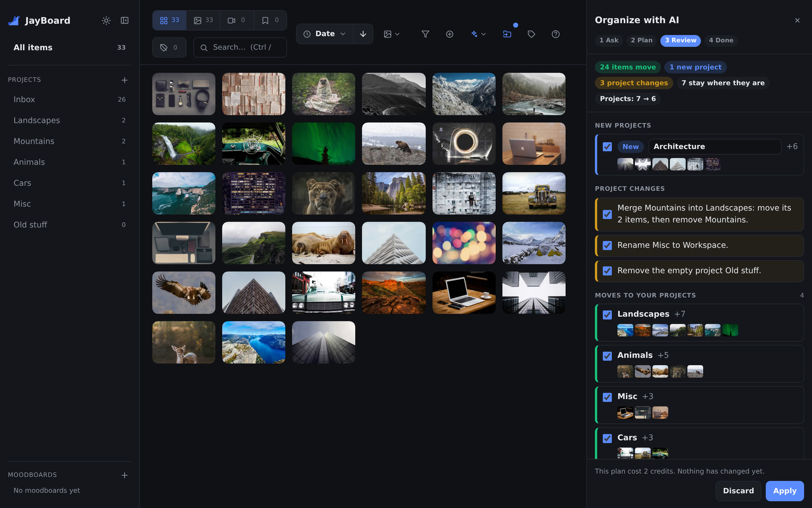Open the AI sparkle tools icon
812x508 pixels.
474,34
